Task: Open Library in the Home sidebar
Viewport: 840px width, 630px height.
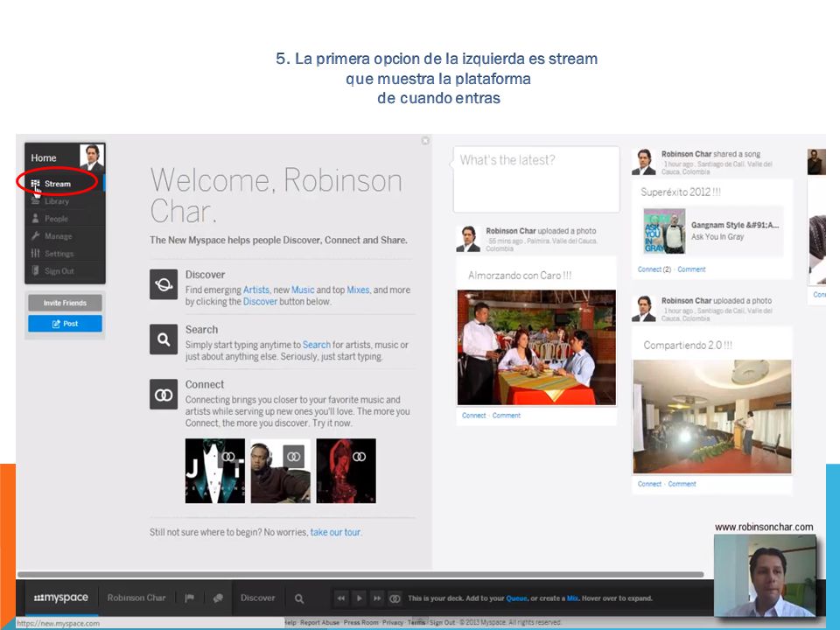Action: (x=56, y=201)
